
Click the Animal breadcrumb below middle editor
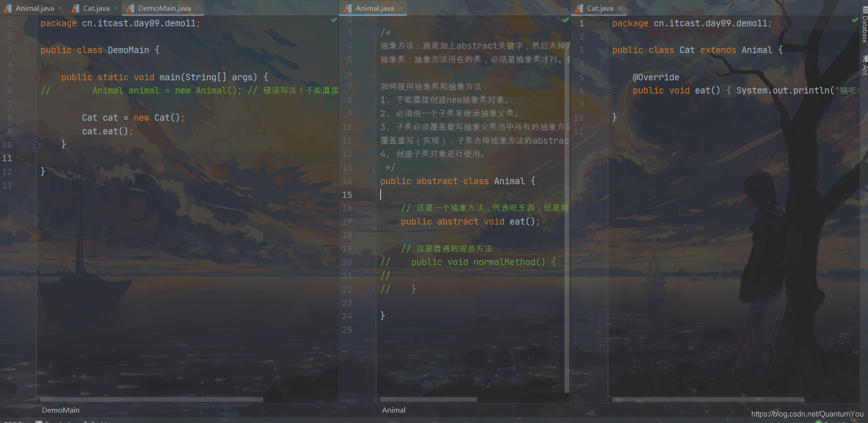tap(394, 410)
